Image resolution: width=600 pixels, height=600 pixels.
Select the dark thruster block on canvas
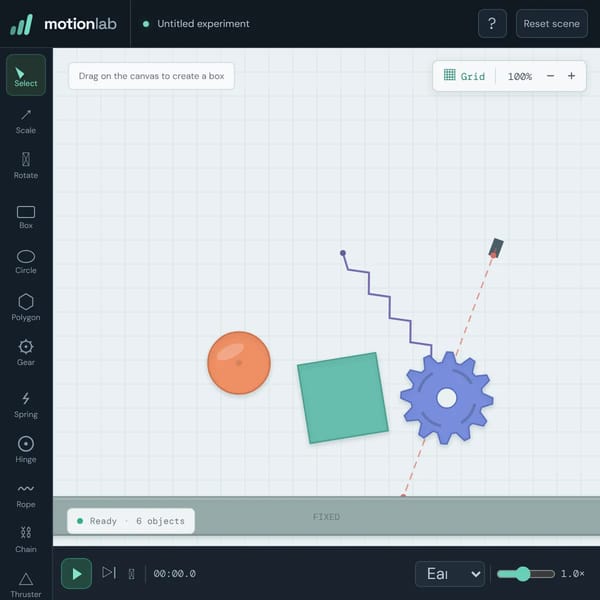pyautogui.click(x=496, y=248)
